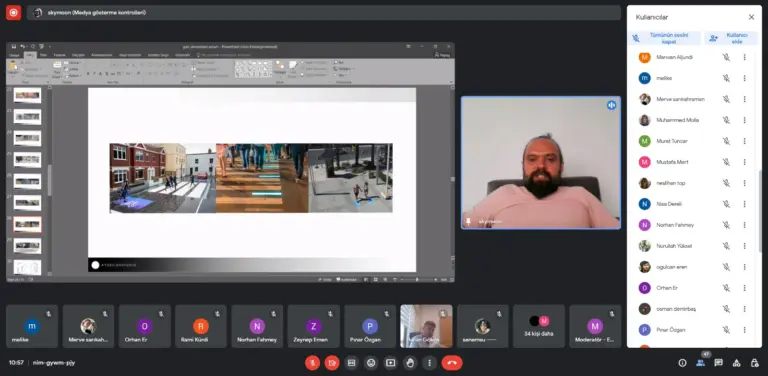768x376 pixels.
Task: Toggle captions in the call toolbar
Action: click(351, 363)
